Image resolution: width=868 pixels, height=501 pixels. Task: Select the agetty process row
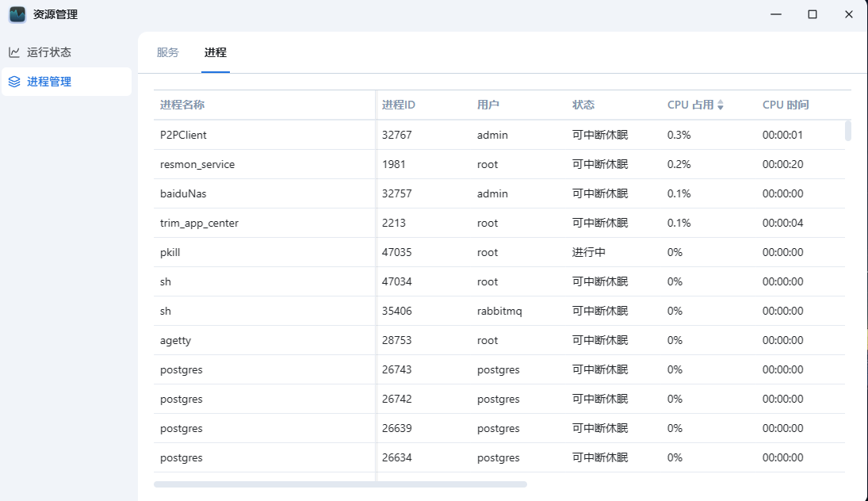(x=499, y=340)
